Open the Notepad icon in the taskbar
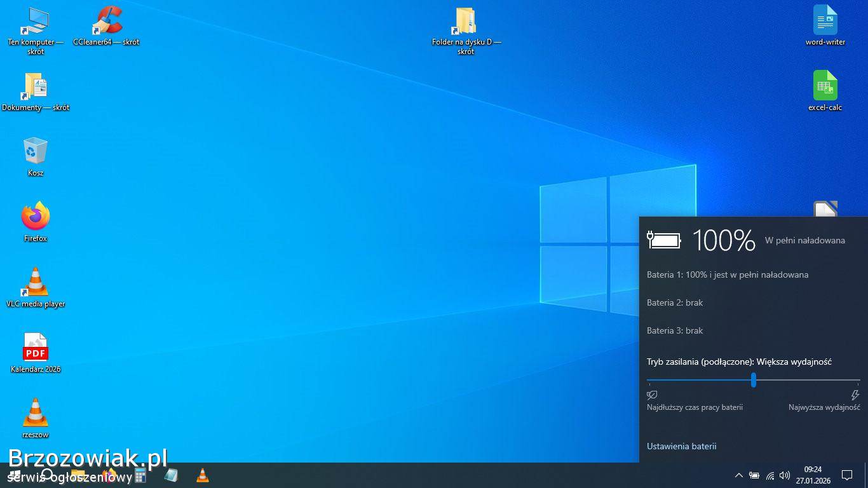The height and width of the screenshot is (488, 868). (x=171, y=475)
